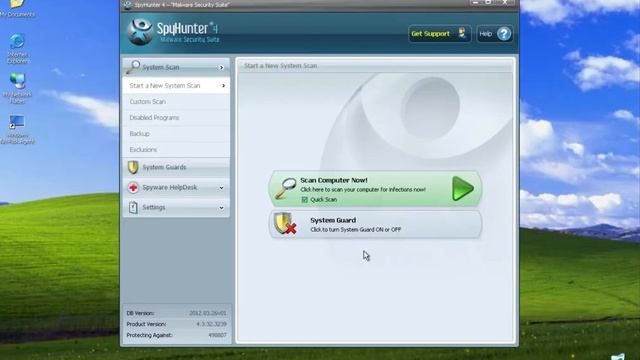Open the System Guards section
Screen dimensions: 640x360
coord(176,167)
